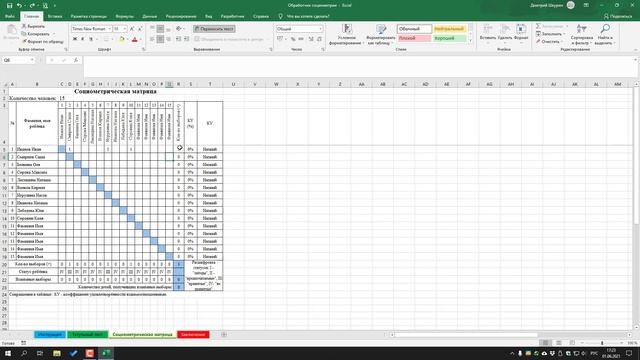This screenshot has height=360, width=640.
Task: Open fill color dropdown arrow
Action: point(127,39)
